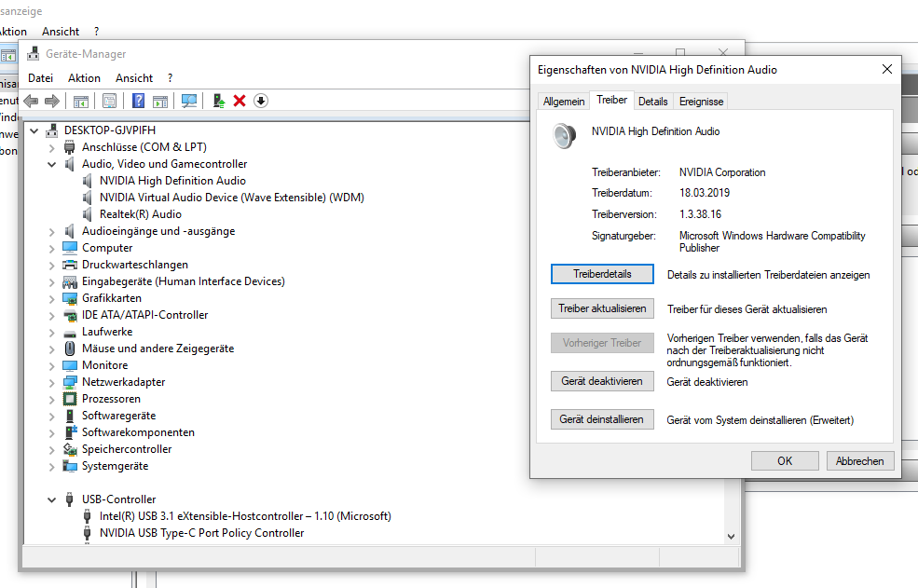This screenshot has width=918, height=588.
Task: Open Ansicht menu in the background window
Action: click(x=61, y=32)
